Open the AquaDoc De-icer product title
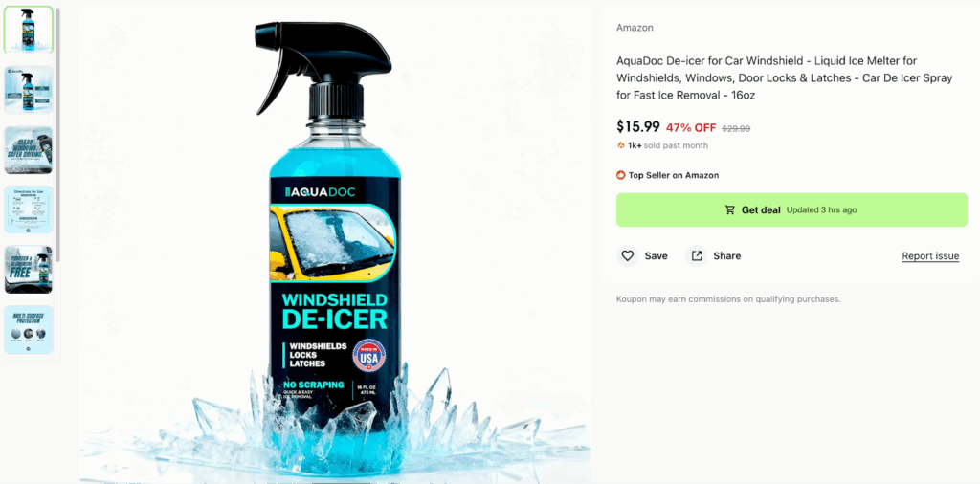980x484 pixels. (x=784, y=78)
